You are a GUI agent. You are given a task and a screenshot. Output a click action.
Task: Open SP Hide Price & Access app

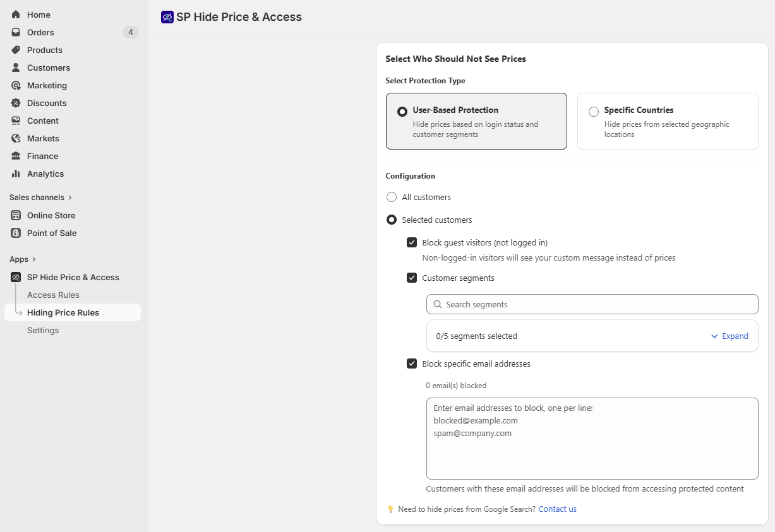point(73,277)
